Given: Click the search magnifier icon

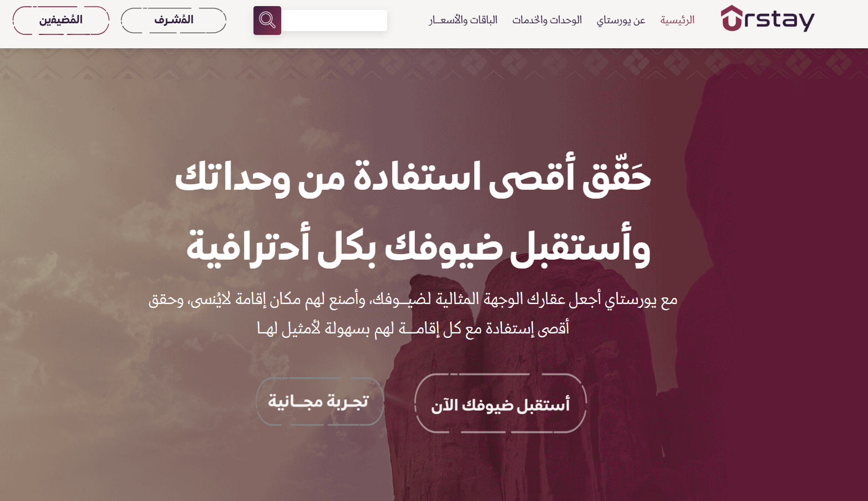Looking at the screenshot, I should [267, 20].
